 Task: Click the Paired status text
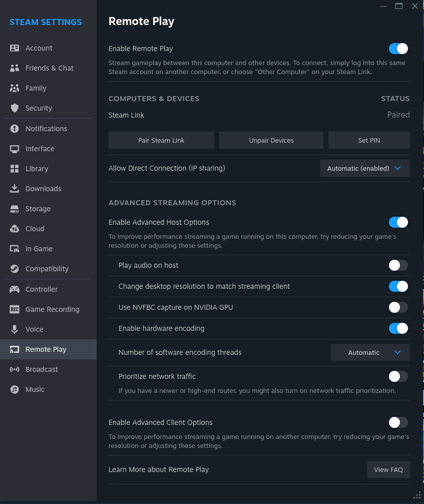tap(398, 115)
